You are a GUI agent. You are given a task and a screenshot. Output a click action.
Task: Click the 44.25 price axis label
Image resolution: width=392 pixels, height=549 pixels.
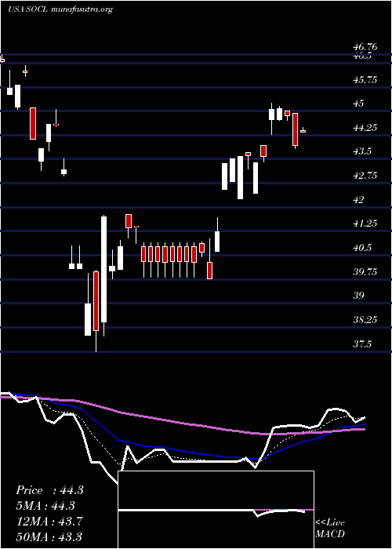(365, 127)
